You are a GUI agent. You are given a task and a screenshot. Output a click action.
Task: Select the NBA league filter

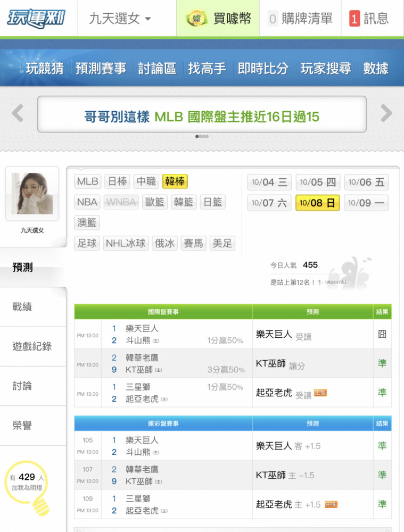[87, 202]
